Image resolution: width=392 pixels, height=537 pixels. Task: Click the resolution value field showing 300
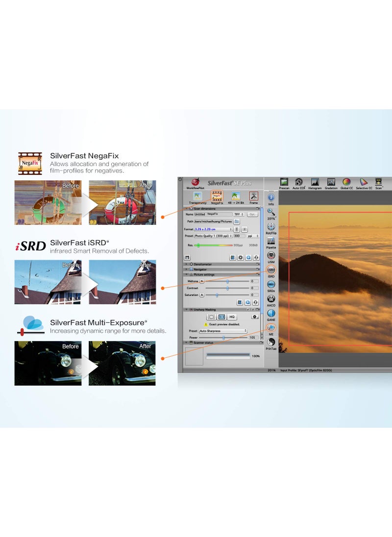239,236
